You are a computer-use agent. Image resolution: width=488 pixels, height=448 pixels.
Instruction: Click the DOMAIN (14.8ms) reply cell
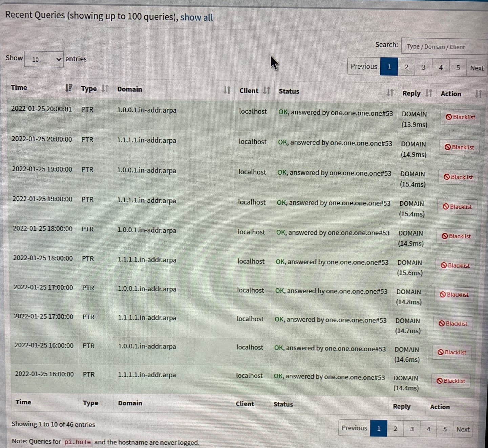coord(409,297)
